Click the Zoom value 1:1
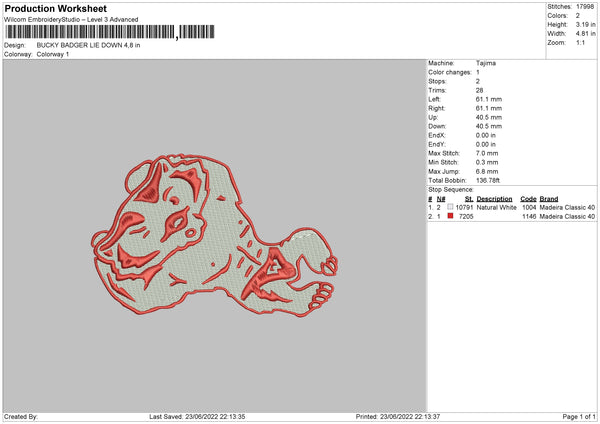Viewport: 600px width, 424px height. pos(580,43)
